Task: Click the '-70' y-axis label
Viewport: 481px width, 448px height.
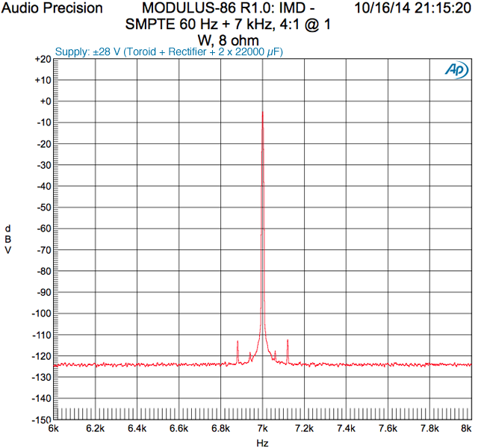Action: (44, 250)
